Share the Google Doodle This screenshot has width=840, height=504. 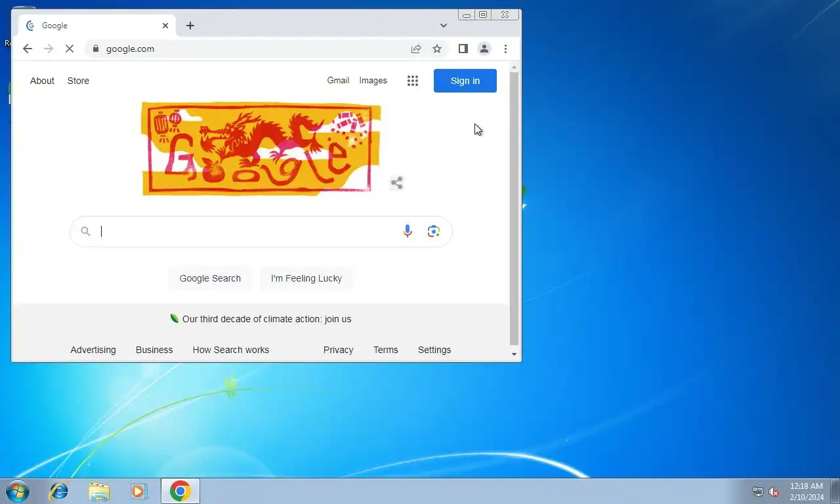[396, 183]
